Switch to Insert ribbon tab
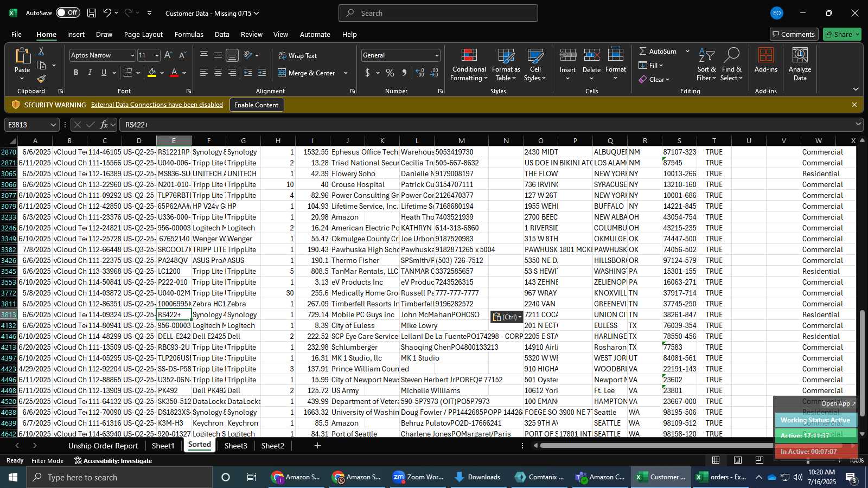This screenshot has width=868, height=488. [x=76, y=34]
